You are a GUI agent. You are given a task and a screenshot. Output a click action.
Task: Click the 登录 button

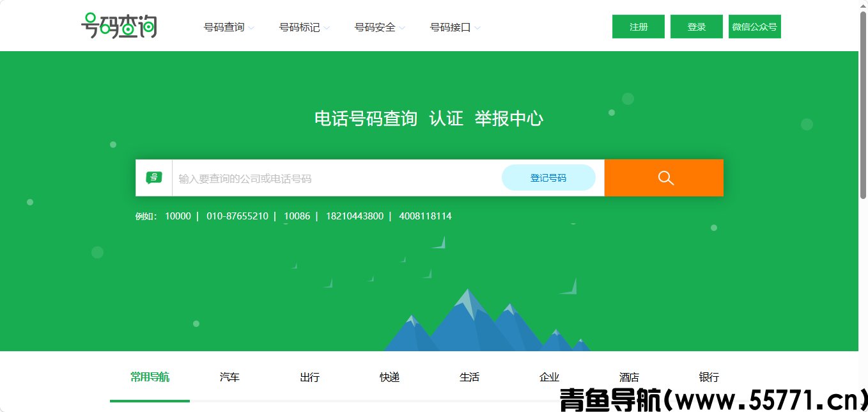point(697,27)
